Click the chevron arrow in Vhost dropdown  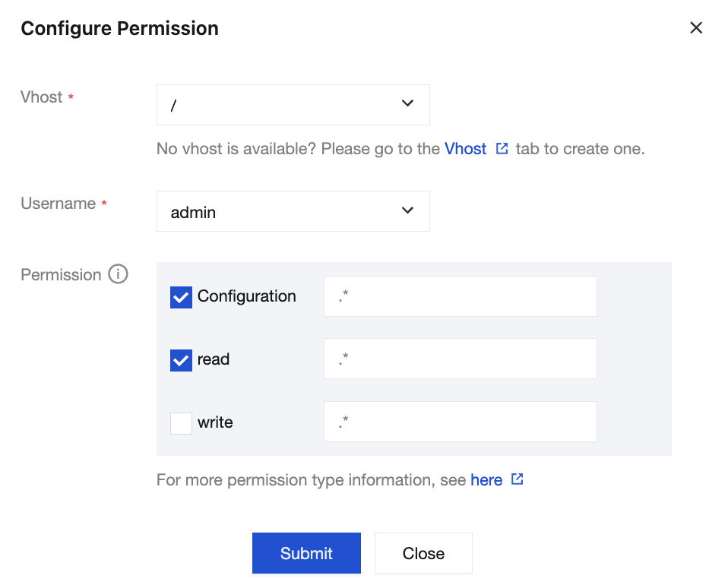(x=407, y=104)
